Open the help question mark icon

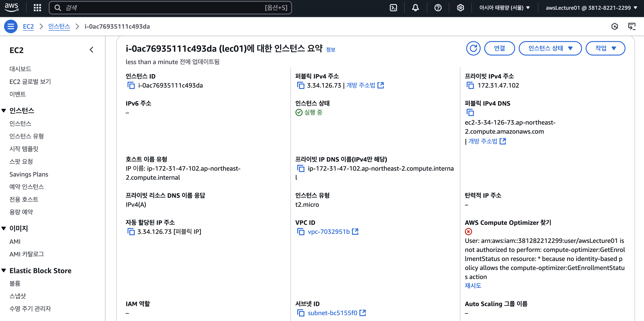pos(438,8)
